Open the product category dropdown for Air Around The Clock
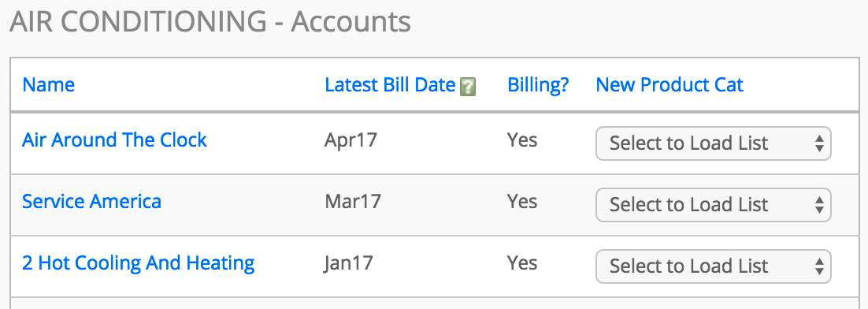 [713, 144]
